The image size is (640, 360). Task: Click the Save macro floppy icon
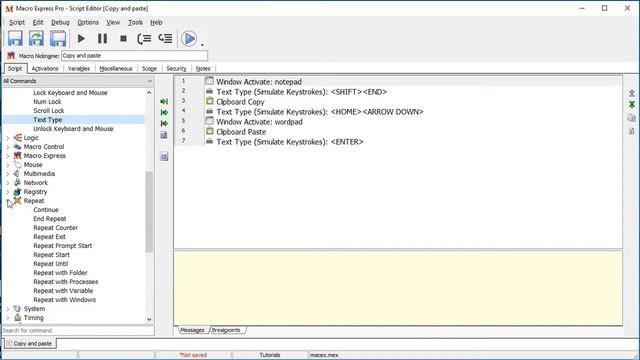pyautogui.click(x=15, y=38)
